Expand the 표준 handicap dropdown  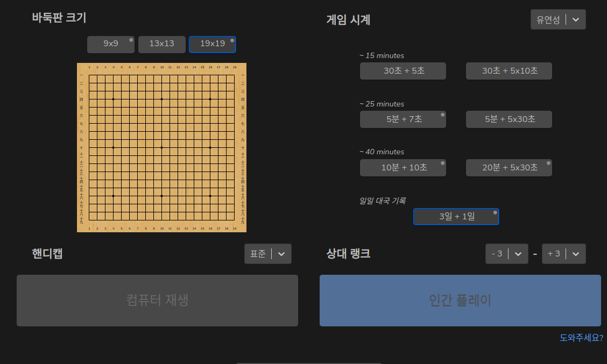267,254
